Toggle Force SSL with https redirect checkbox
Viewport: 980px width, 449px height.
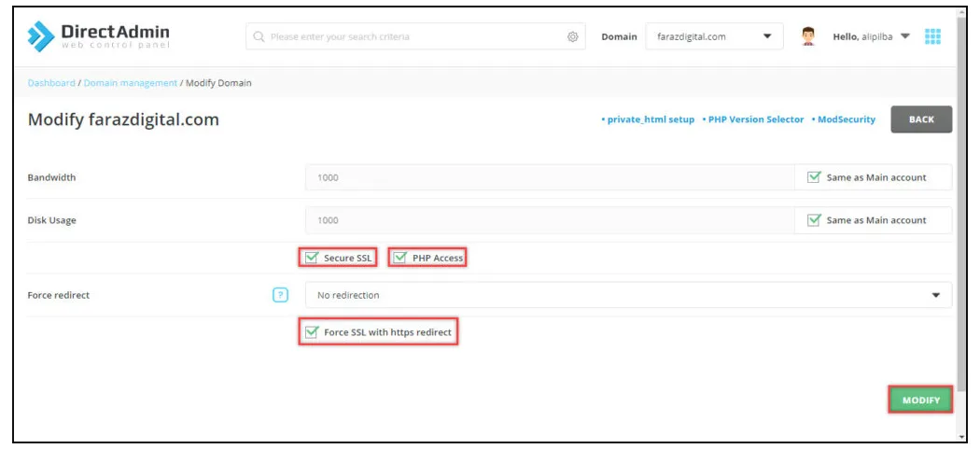click(x=311, y=332)
